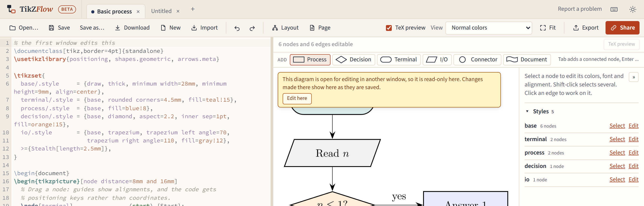The image size is (644, 206).
Task: Click the Share button
Action: pyautogui.click(x=622, y=28)
